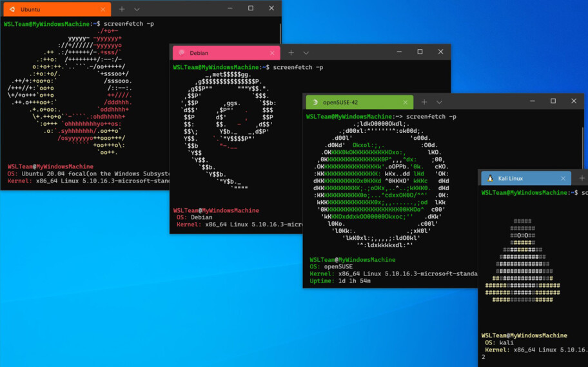
Task: Click "screenfetch -p" command in Ubuntu terminal
Action: point(129,24)
